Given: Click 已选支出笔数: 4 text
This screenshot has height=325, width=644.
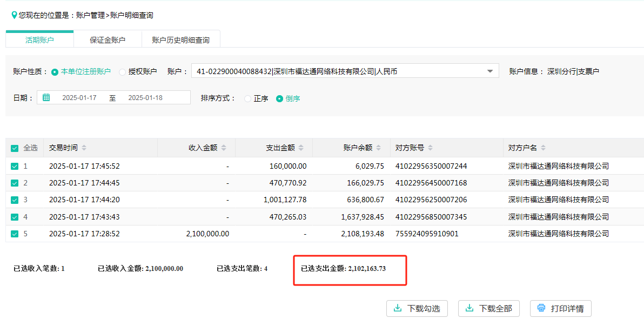Looking at the screenshot, I should tap(242, 269).
